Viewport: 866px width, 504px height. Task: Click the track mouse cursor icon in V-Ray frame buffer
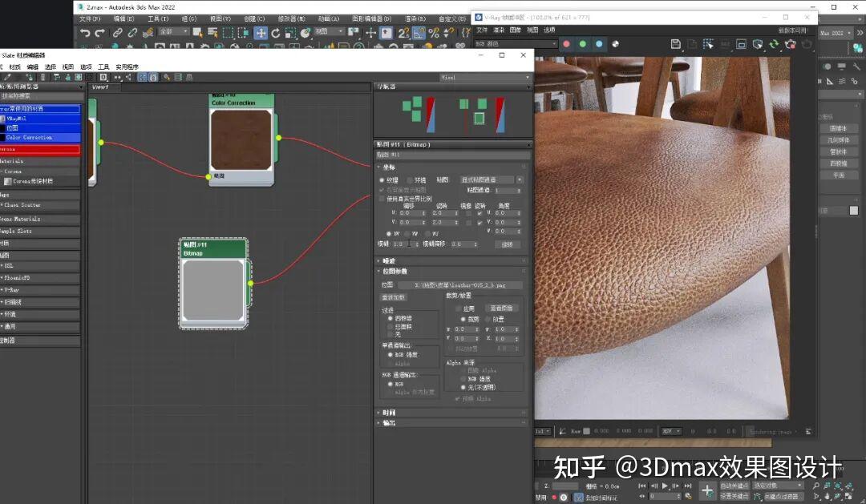[x=709, y=43]
